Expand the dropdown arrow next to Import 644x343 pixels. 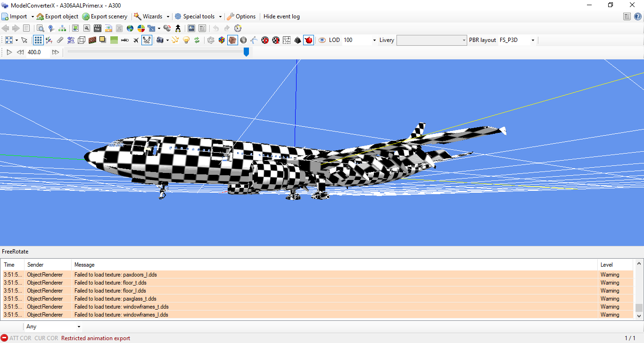[x=33, y=16]
